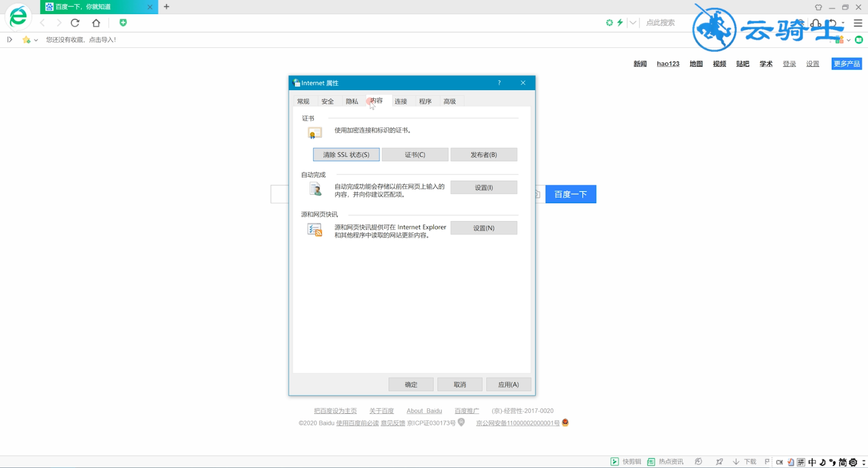Image resolution: width=868 pixels, height=468 pixels.
Task: Open Baidu 设置 link
Action: [x=812, y=64]
